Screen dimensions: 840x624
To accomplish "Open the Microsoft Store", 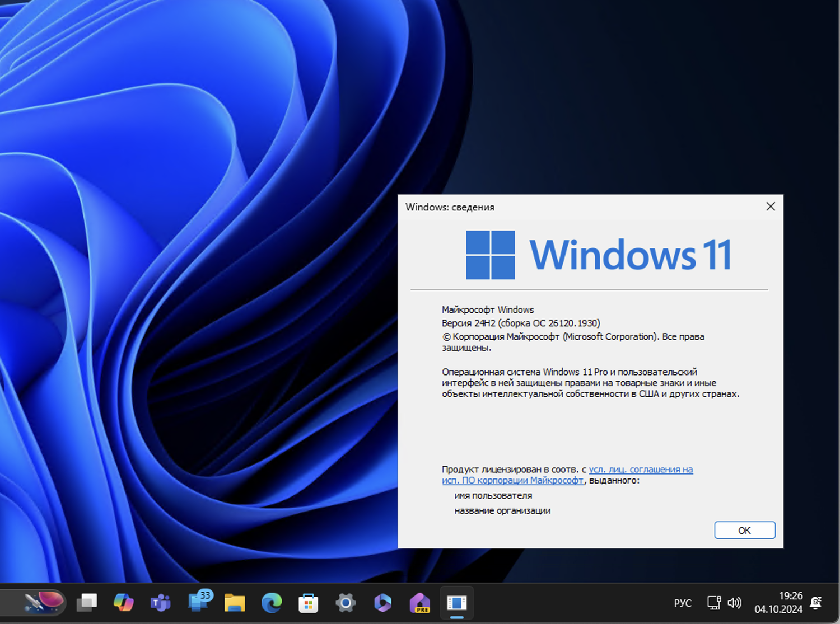I will (x=309, y=603).
